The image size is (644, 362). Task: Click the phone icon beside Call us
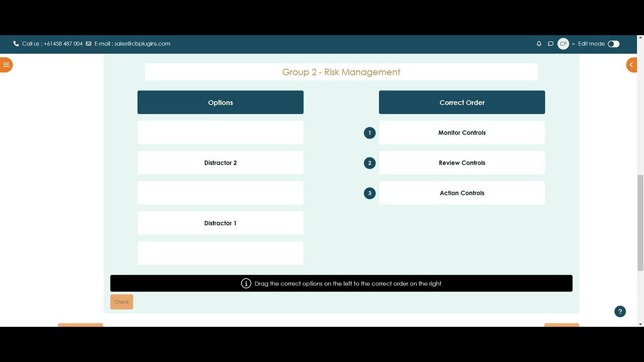click(x=16, y=44)
